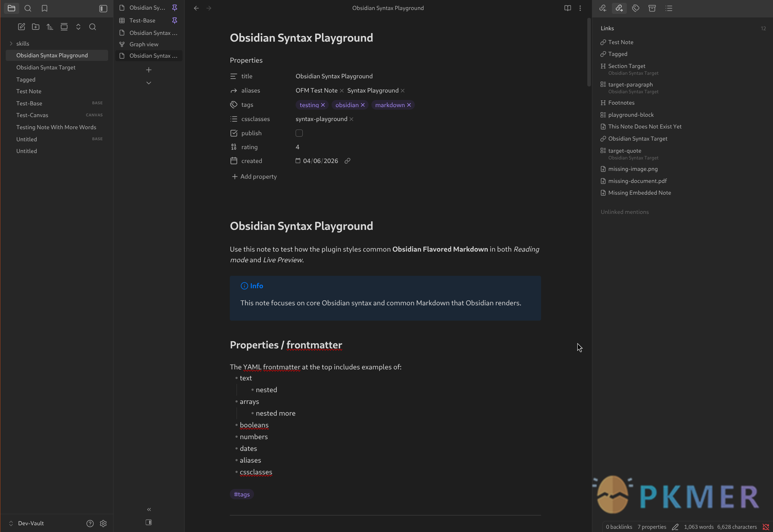This screenshot has height=532, width=773.
Task: Unpin the Test-Base tab
Action: [175, 20]
